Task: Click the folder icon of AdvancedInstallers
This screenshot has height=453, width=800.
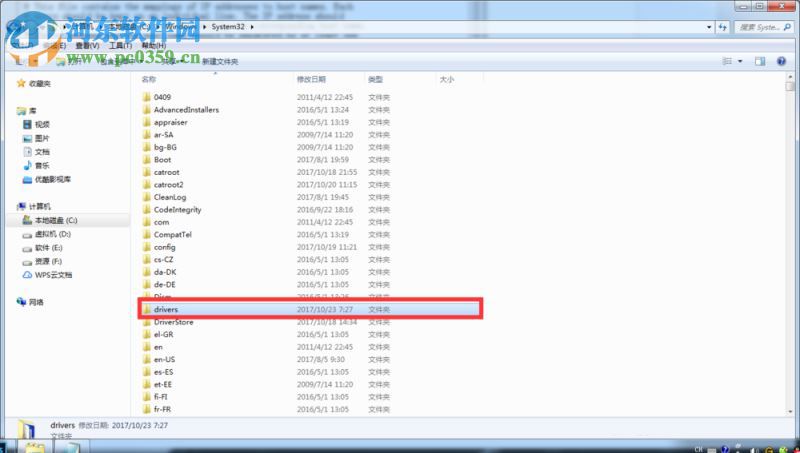Action: (147, 110)
